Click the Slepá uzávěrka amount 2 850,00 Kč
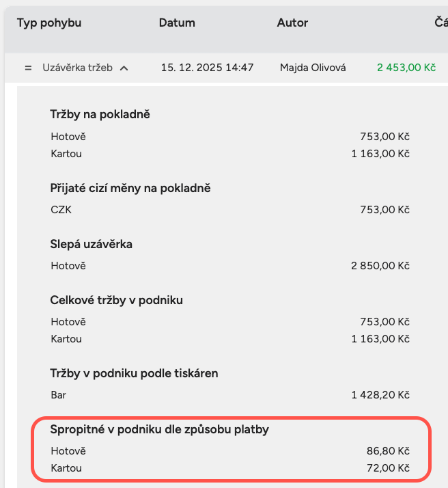Viewport: 448px width, 488px height. 380,266
